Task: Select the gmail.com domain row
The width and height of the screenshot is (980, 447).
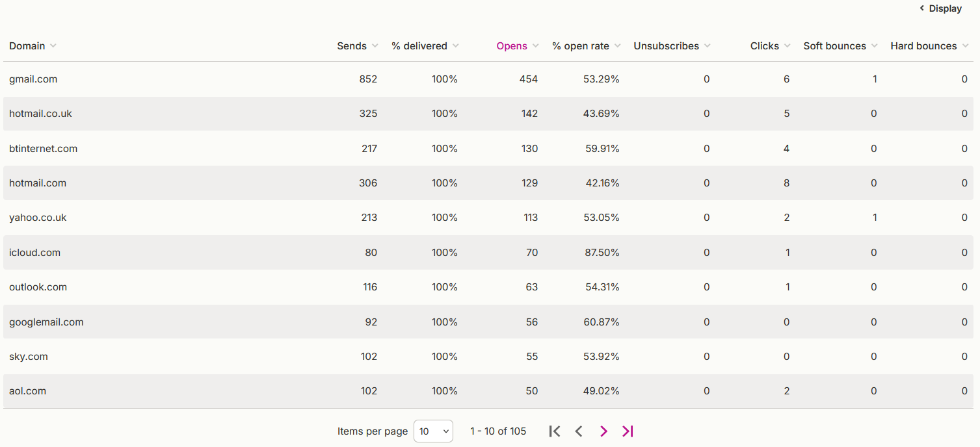Action: pos(490,79)
